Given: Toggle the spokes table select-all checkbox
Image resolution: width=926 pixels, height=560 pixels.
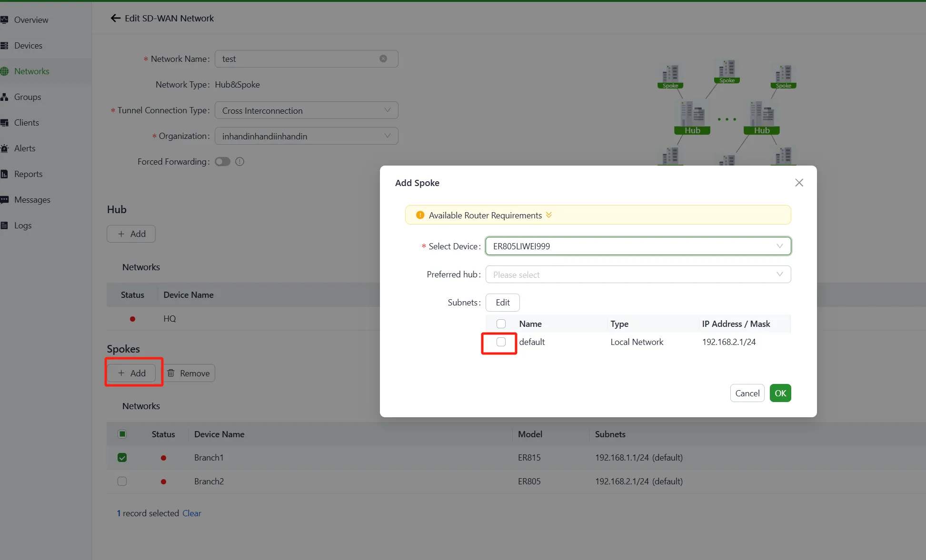Looking at the screenshot, I should click(x=122, y=434).
